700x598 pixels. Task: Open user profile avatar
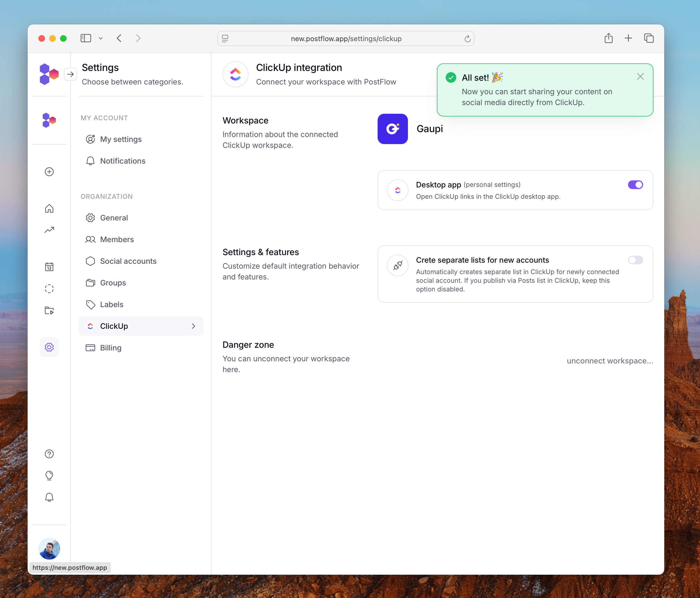(49, 548)
